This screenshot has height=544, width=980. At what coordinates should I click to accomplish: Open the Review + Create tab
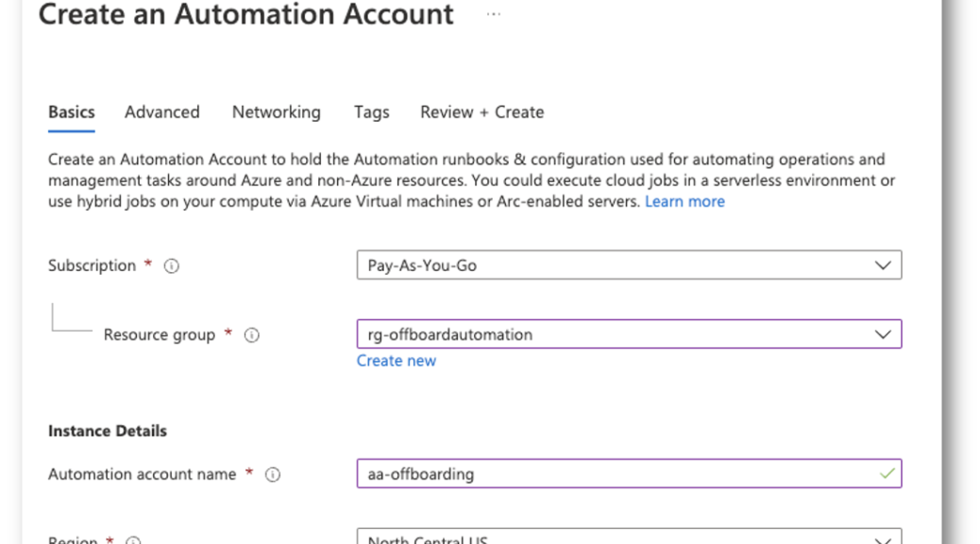pos(482,112)
